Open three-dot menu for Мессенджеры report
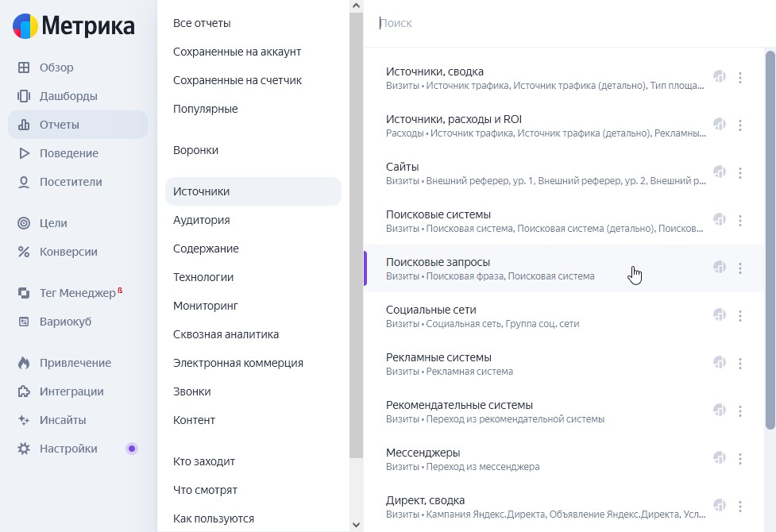The height and width of the screenshot is (532, 776). point(740,458)
